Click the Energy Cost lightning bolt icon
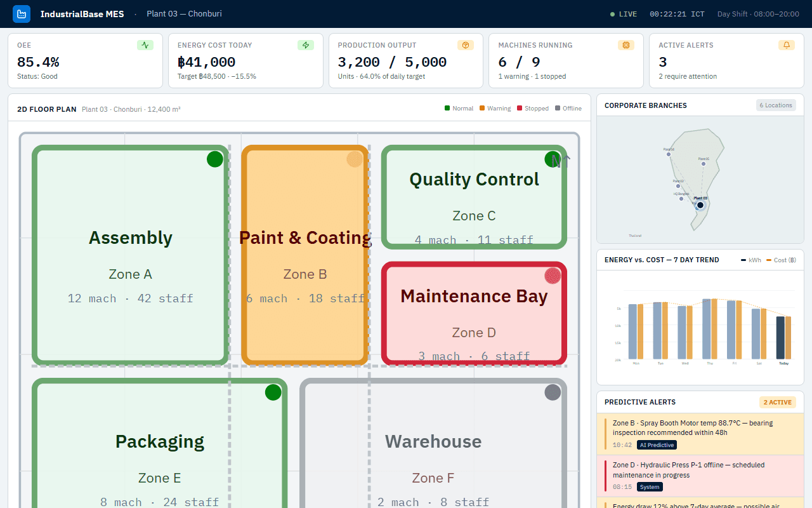 [x=306, y=45]
